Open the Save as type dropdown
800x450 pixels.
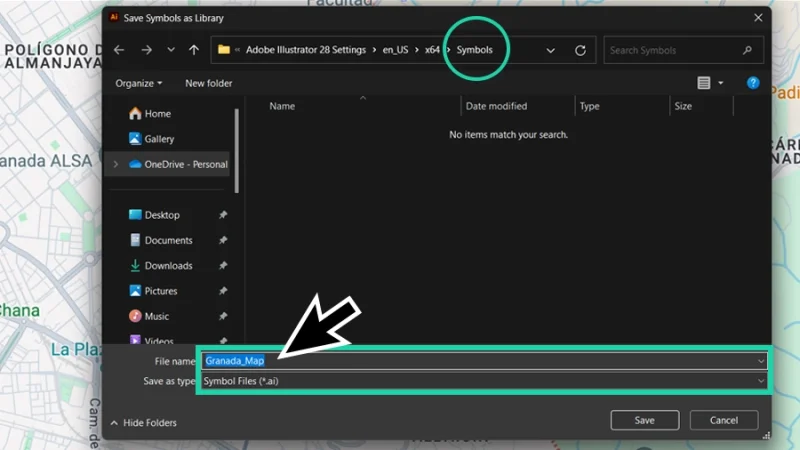tap(761, 381)
